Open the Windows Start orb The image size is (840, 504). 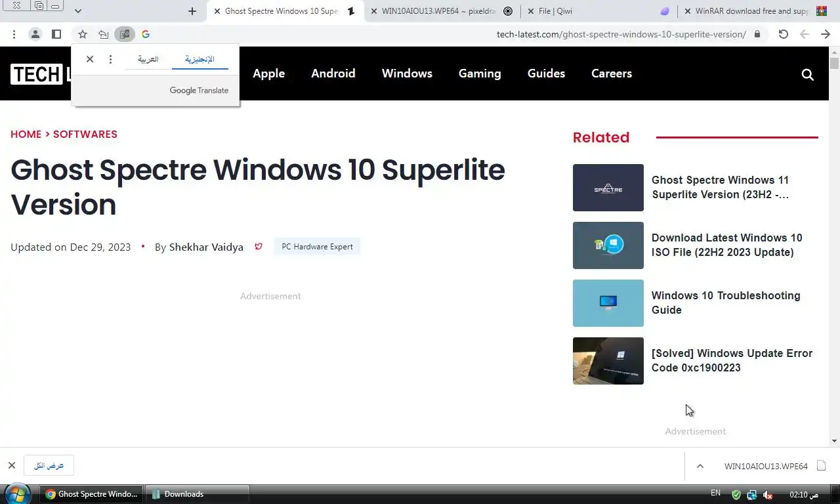tap(17, 493)
